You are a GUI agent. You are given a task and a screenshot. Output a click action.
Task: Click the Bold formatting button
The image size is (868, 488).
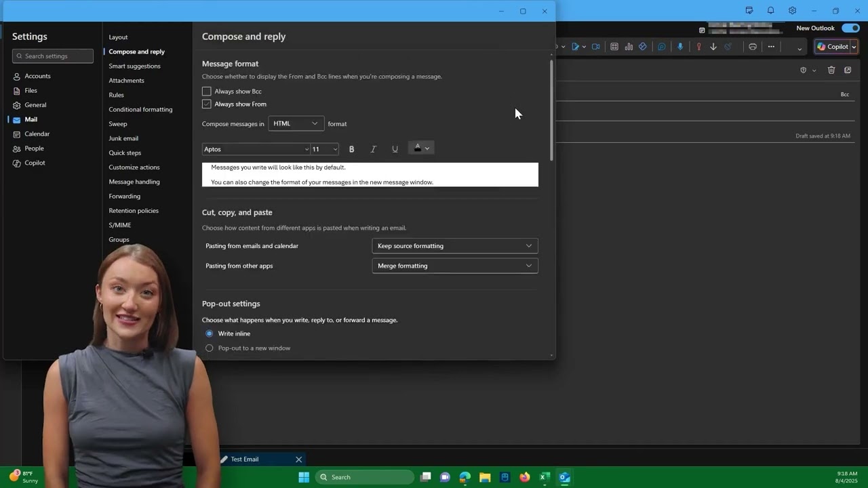[351, 149]
